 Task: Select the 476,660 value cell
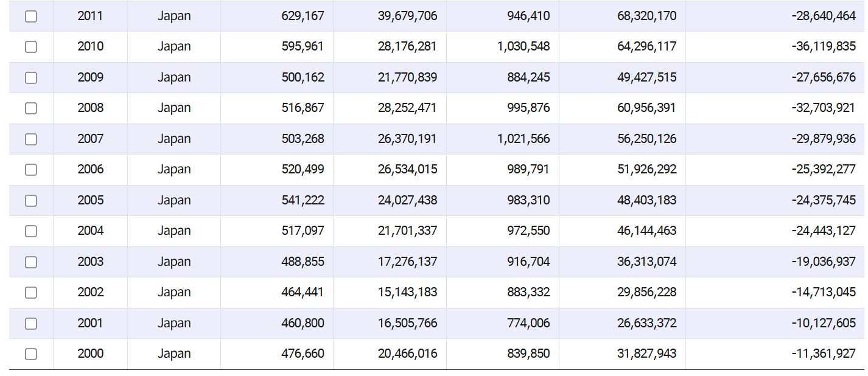point(303,353)
